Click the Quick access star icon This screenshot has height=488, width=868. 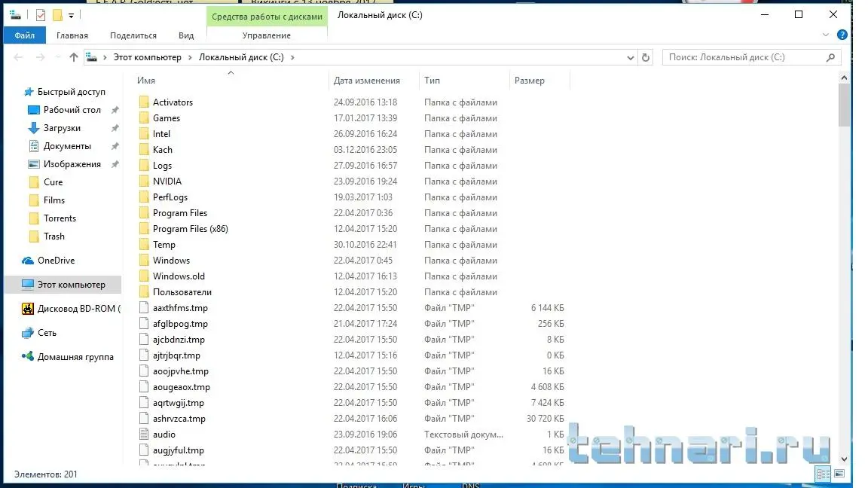pyautogui.click(x=29, y=92)
